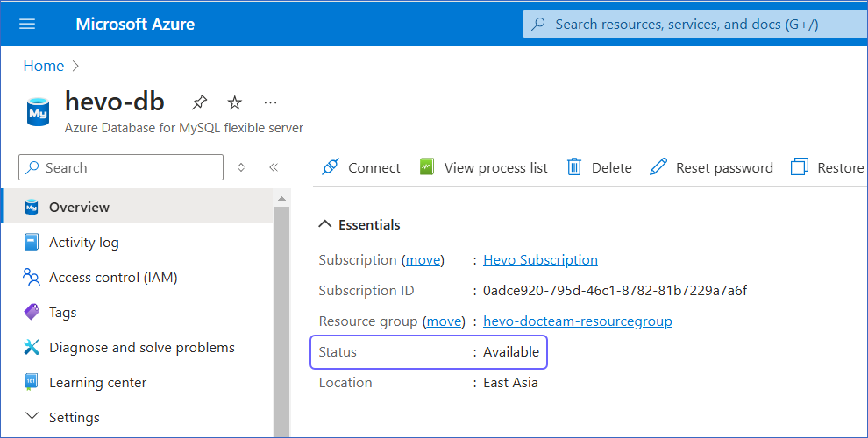The width and height of the screenshot is (868, 438).
Task: Click the sidebar scrollbar thumb
Action: pos(281,322)
